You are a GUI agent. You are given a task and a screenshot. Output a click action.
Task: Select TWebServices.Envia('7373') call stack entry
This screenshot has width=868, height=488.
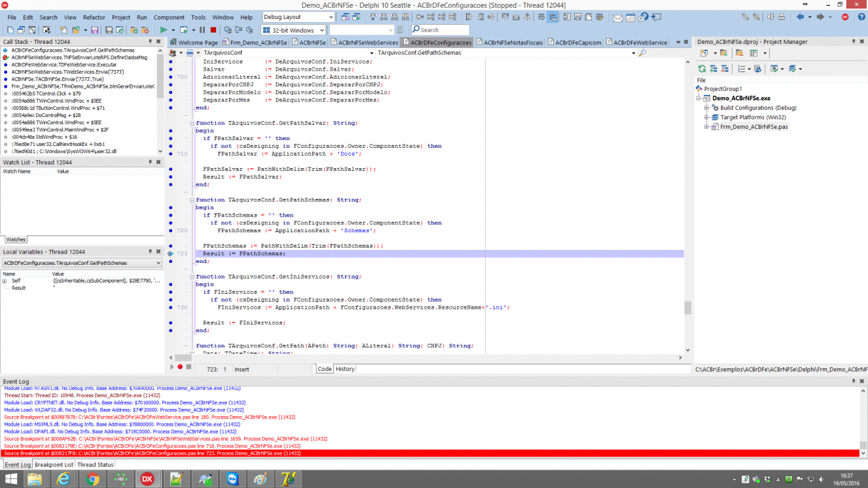point(67,72)
